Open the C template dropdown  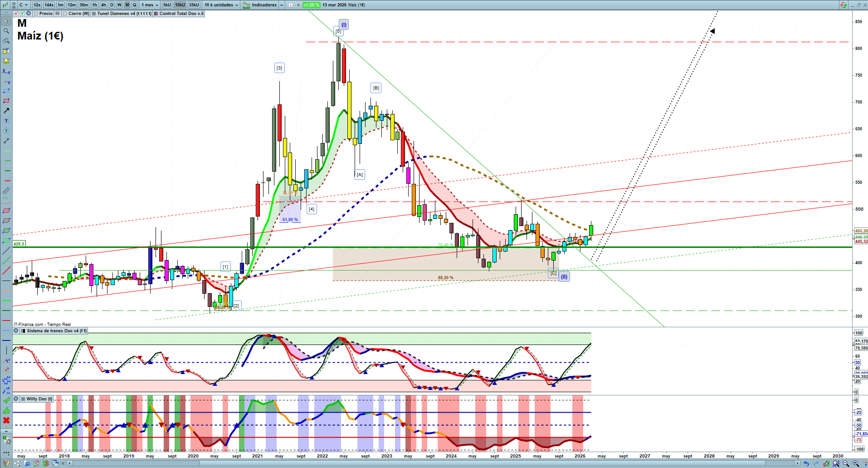click(x=24, y=5)
